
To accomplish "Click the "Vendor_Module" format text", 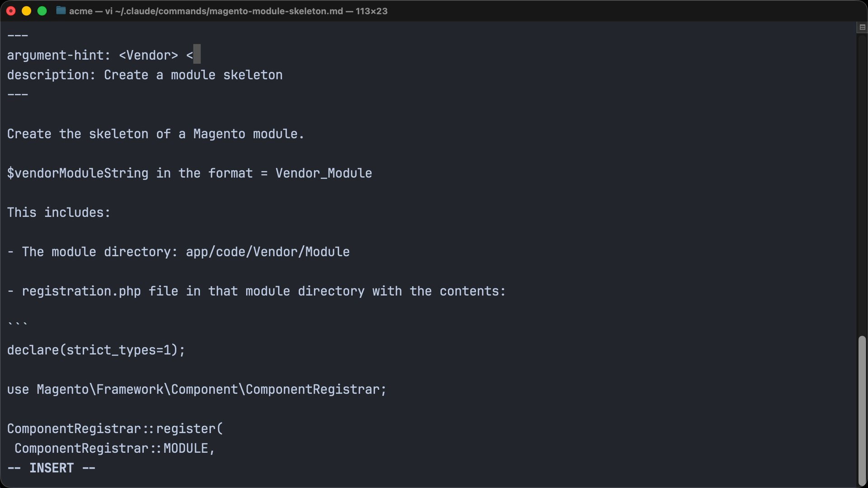I will pos(324,173).
